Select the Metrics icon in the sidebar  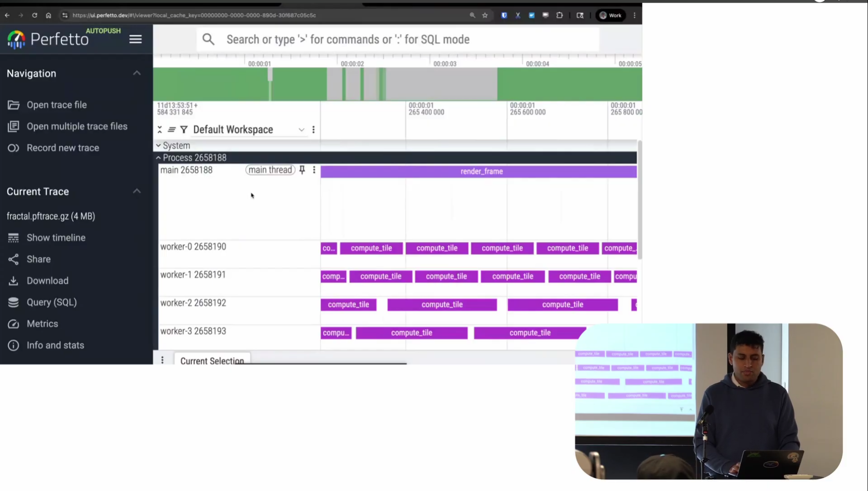pyautogui.click(x=14, y=324)
